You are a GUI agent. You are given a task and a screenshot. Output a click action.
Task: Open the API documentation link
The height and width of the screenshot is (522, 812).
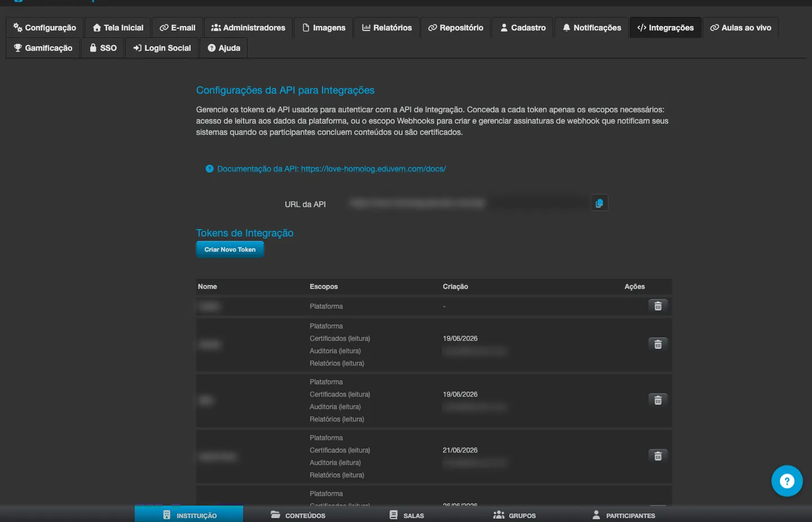coord(332,169)
